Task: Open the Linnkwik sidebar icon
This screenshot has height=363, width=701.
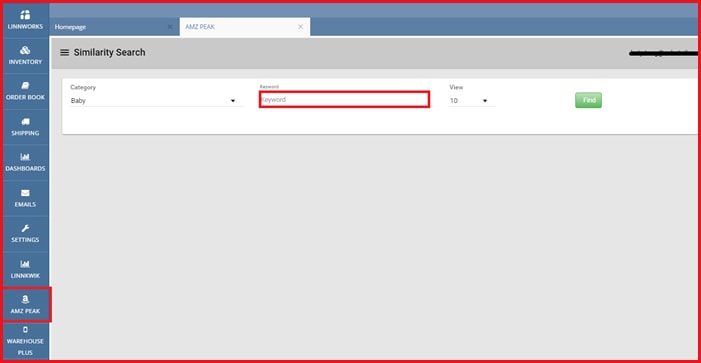Action: coord(25,264)
